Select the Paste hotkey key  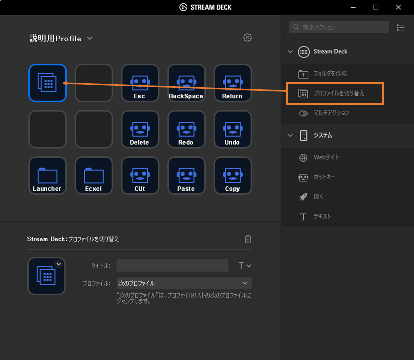click(x=186, y=176)
